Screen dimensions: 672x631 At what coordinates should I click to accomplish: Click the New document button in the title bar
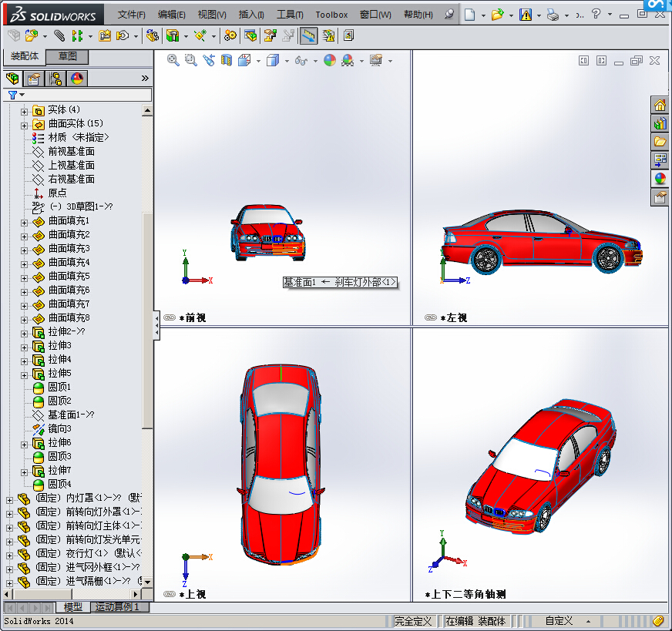(x=470, y=15)
